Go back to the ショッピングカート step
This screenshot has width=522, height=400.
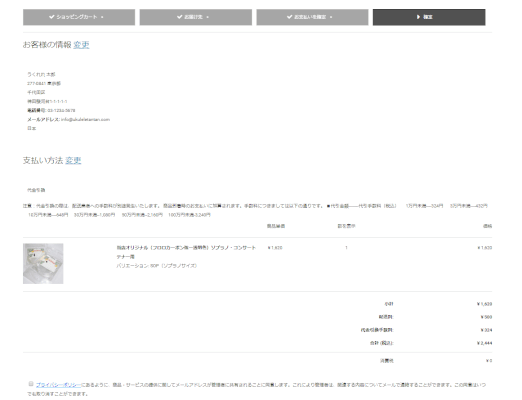[79, 17]
